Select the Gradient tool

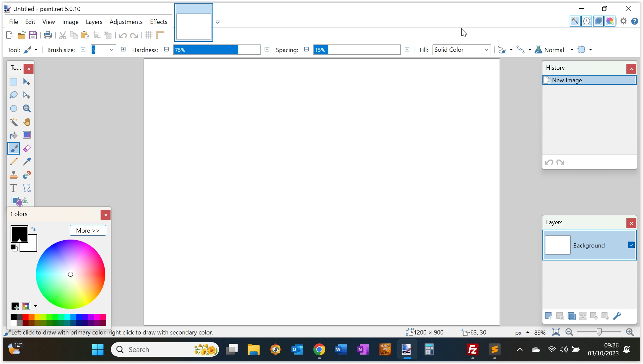27,135
